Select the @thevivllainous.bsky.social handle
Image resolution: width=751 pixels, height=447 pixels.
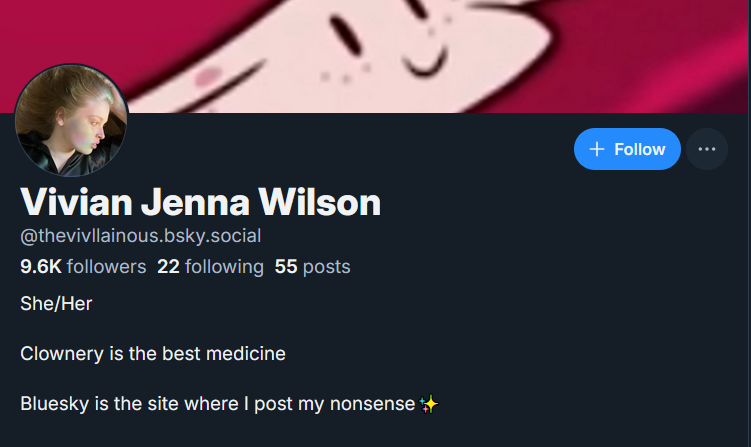(x=141, y=236)
